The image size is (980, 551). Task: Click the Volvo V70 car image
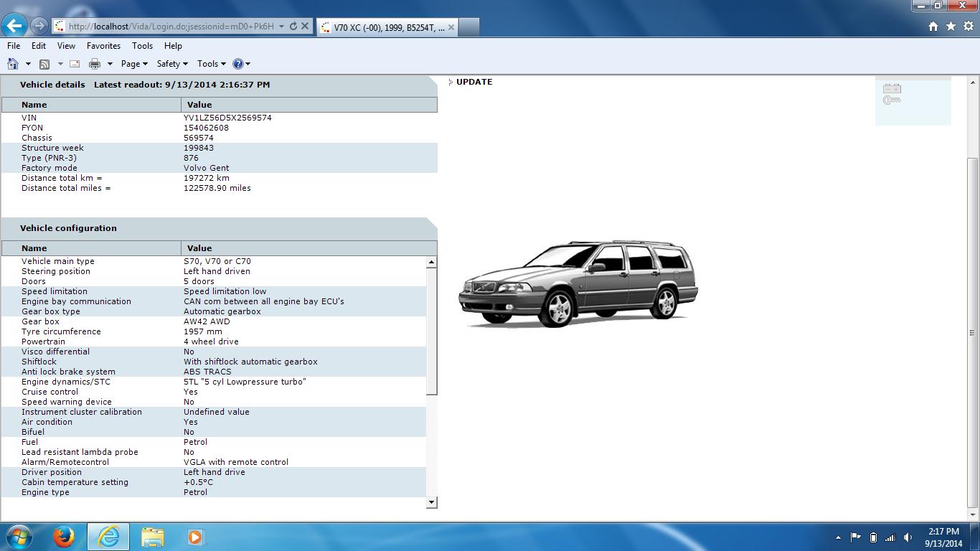(578, 284)
